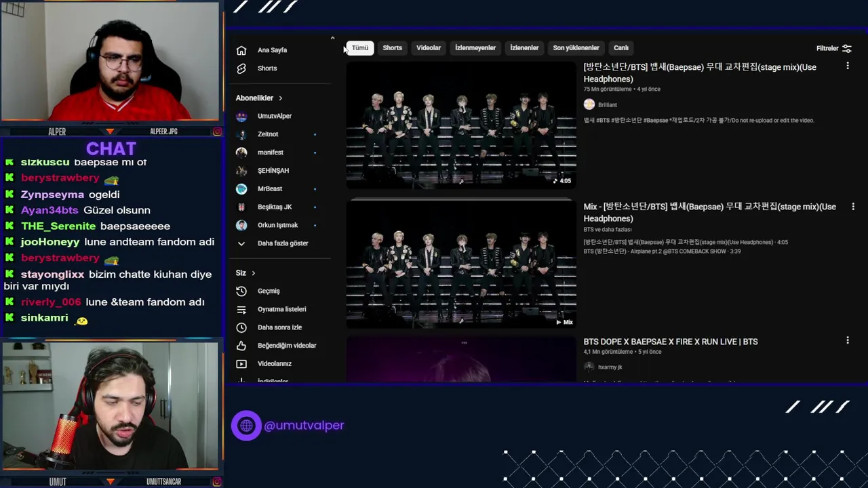The image size is (868, 488).
Task: Click the first Baepsae video thumbnail
Action: pos(461,125)
